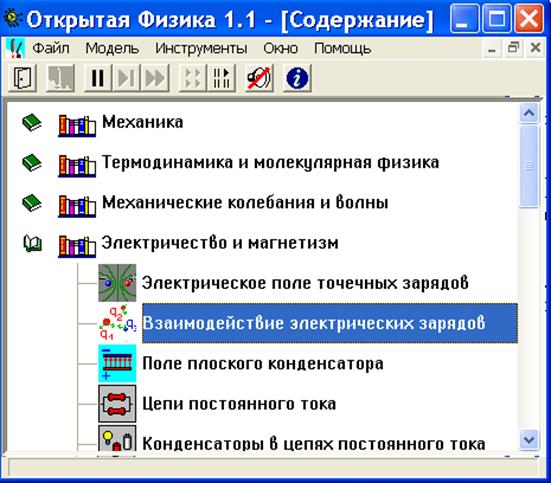
Task: Minimize the Открытая Физика main window
Action: click(x=465, y=18)
